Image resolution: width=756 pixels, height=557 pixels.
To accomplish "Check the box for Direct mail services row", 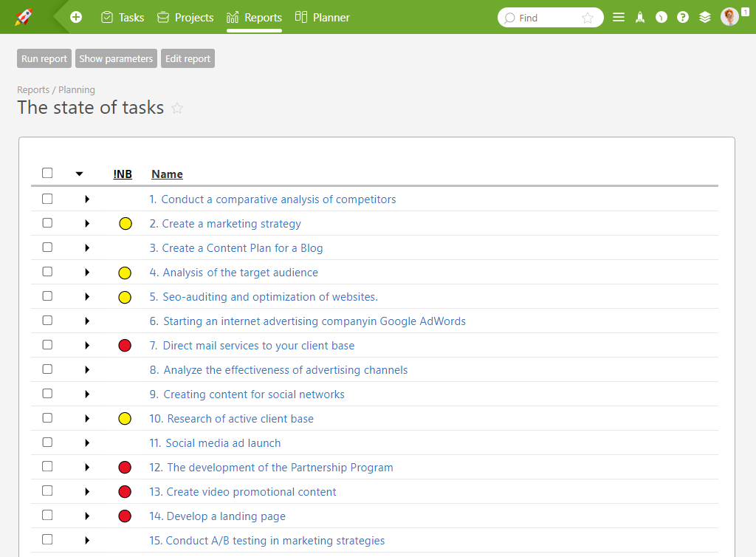I will [47, 345].
